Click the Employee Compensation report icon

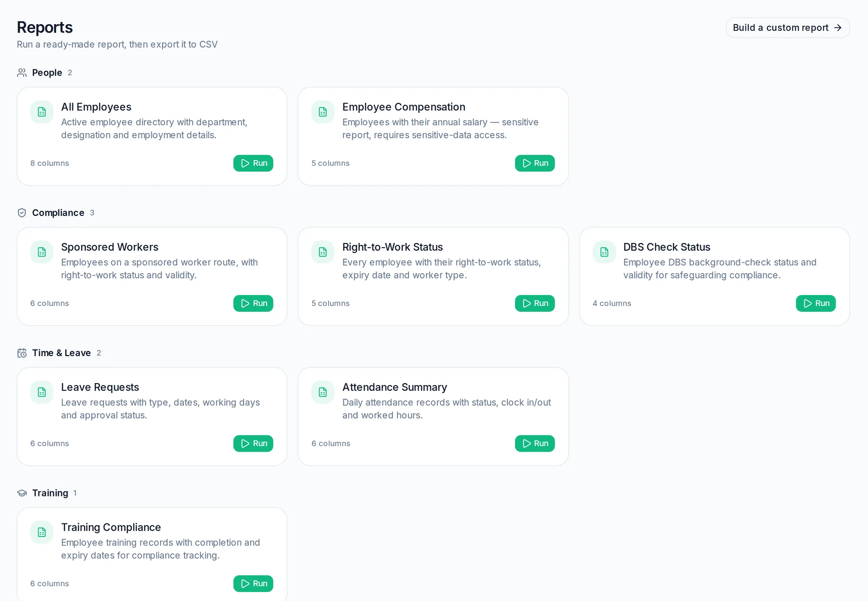click(323, 112)
